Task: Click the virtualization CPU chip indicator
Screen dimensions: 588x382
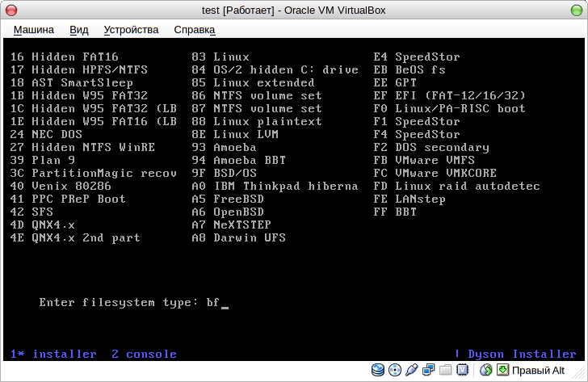Action: pyautogui.click(x=463, y=370)
